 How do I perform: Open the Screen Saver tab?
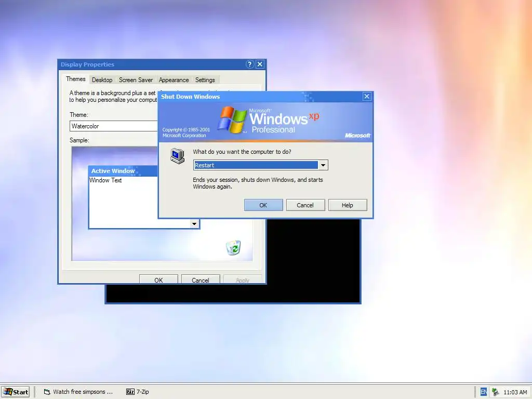[136, 80]
